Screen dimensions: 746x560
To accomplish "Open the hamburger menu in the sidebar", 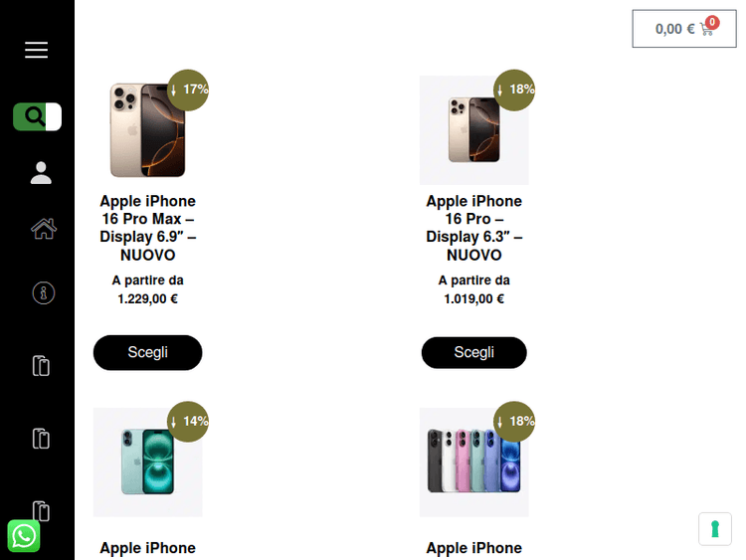I will pyautogui.click(x=36, y=50).
